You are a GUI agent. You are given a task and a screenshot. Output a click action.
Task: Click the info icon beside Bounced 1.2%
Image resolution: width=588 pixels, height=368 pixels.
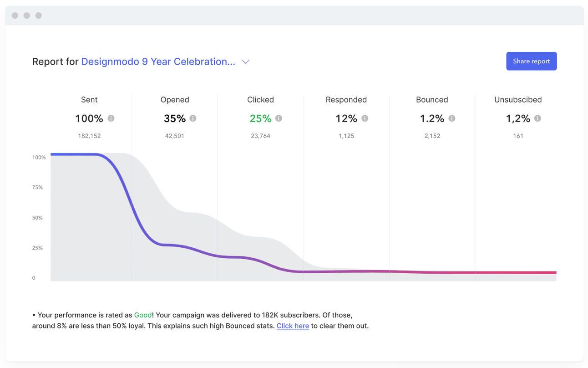pos(451,118)
